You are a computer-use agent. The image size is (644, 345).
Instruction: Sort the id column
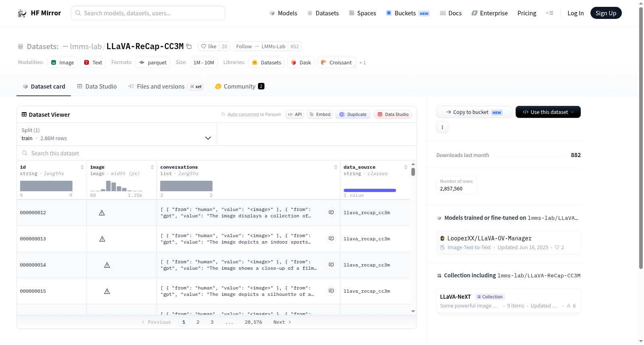tap(82, 167)
